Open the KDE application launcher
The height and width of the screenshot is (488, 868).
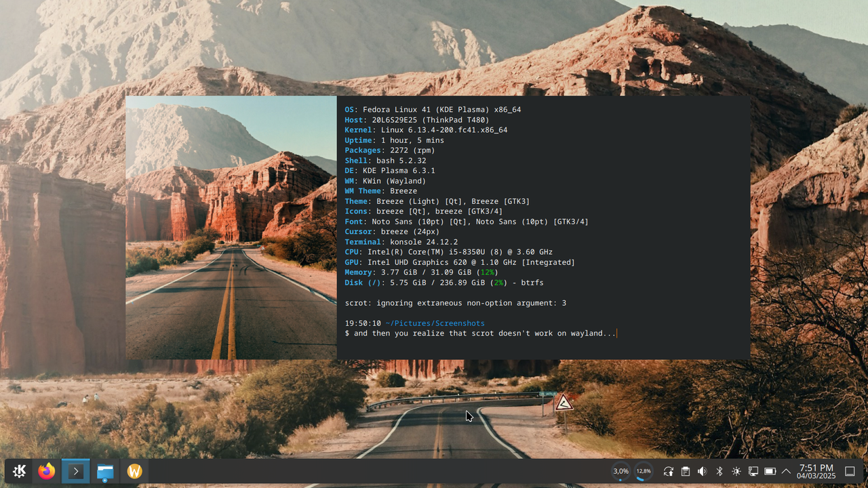(x=20, y=471)
